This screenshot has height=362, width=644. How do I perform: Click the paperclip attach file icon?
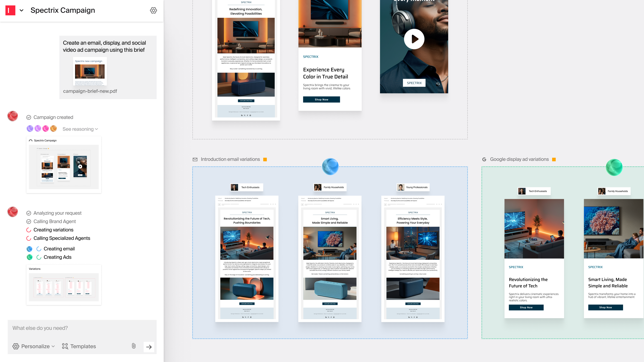click(133, 346)
